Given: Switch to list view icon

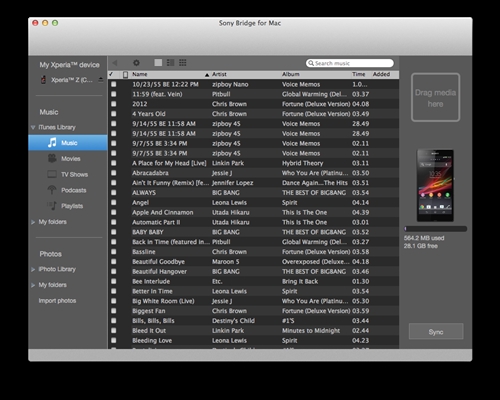Looking at the screenshot, I should click(x=170, y=63).
